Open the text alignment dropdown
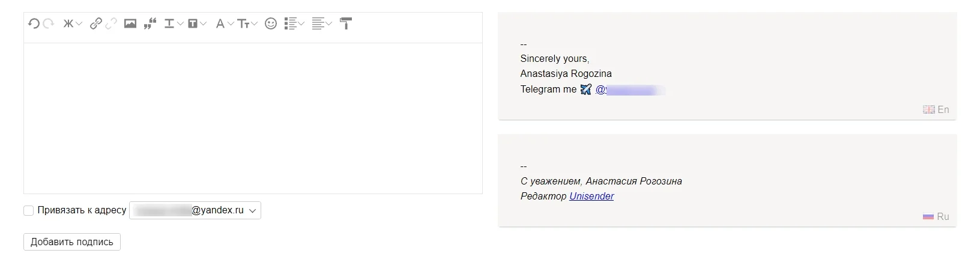 (321, 24)
